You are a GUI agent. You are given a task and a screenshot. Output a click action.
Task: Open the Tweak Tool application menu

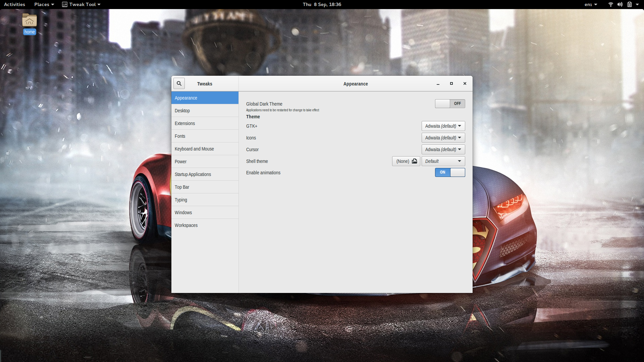pos(81,4)
